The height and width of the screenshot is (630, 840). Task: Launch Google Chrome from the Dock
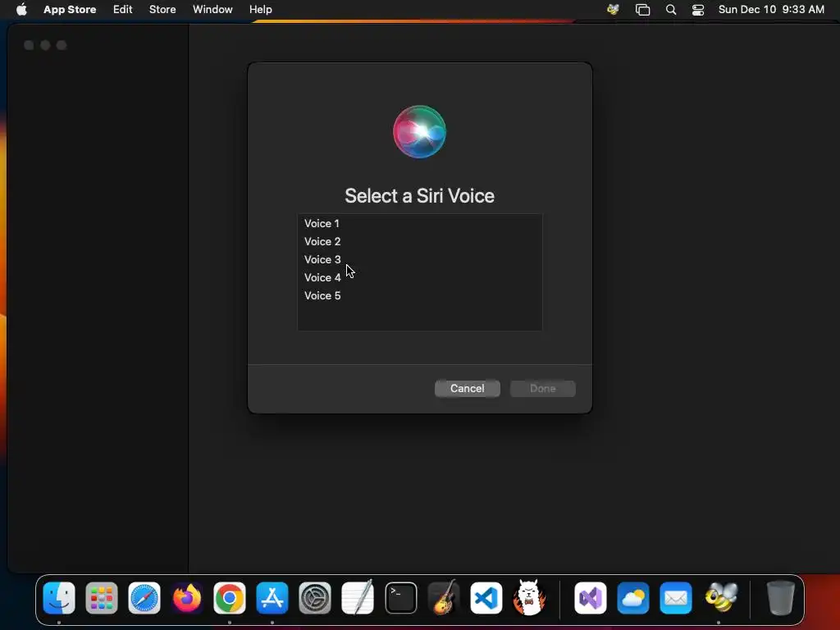[x=230, y=598]
